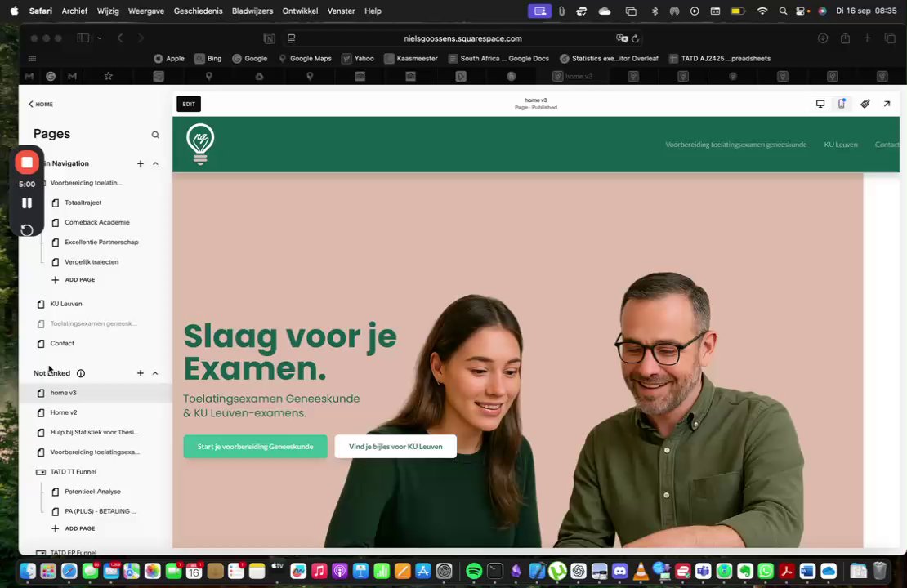
Task: Click ADD PAGE under TATD TT Funnel
Action: [74, 528]
